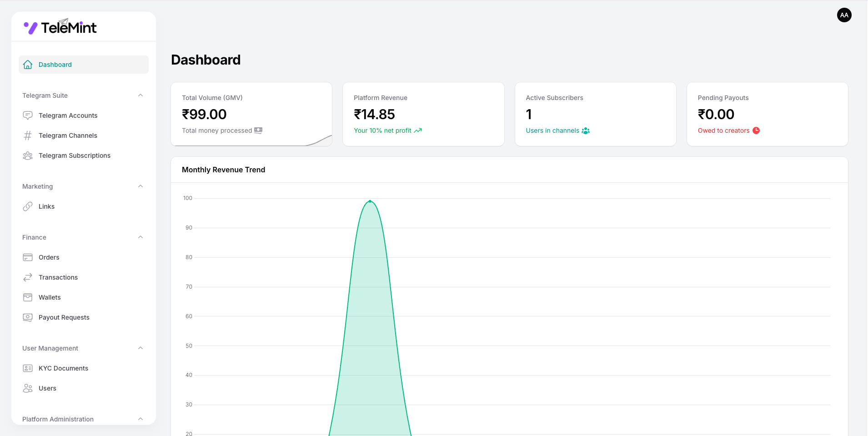Collapse the Finance section chevron
The height and width of the screenshot is (436, 868).
tap(140, 237)
